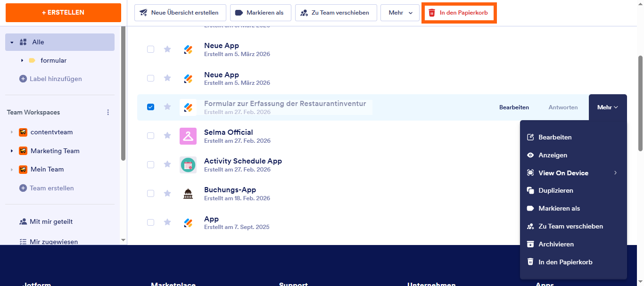The width and height of the screenshot is (644, 286).
Task: Star the App created 7. Sept. 2025
Action: click(x=167, y=222)
